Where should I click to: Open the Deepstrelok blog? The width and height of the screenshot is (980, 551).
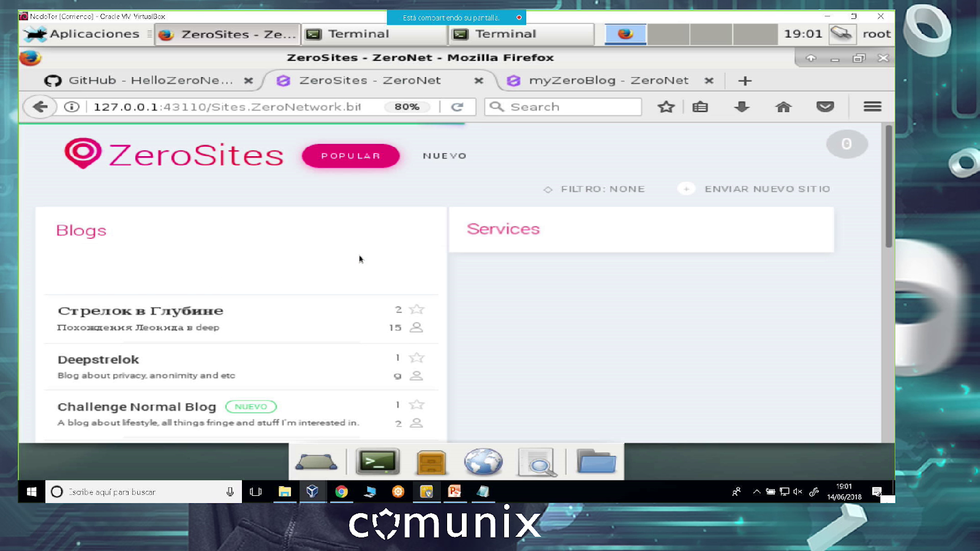pyautogui.click(x=98, y=359)
